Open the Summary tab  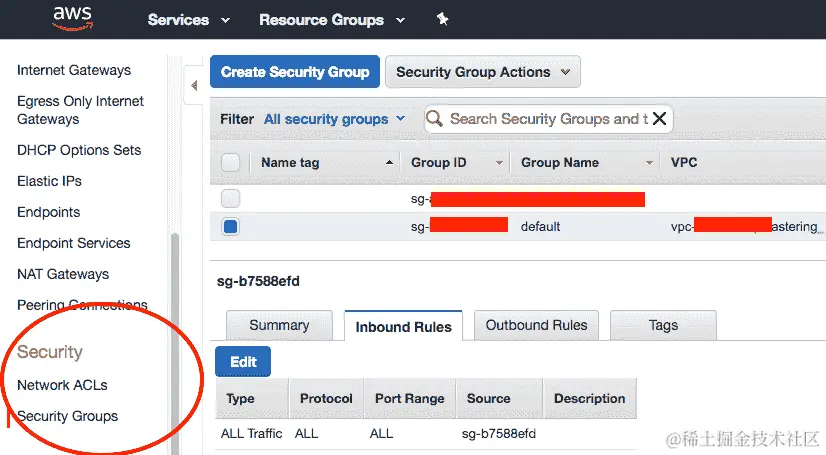click(x=279, y=325)
